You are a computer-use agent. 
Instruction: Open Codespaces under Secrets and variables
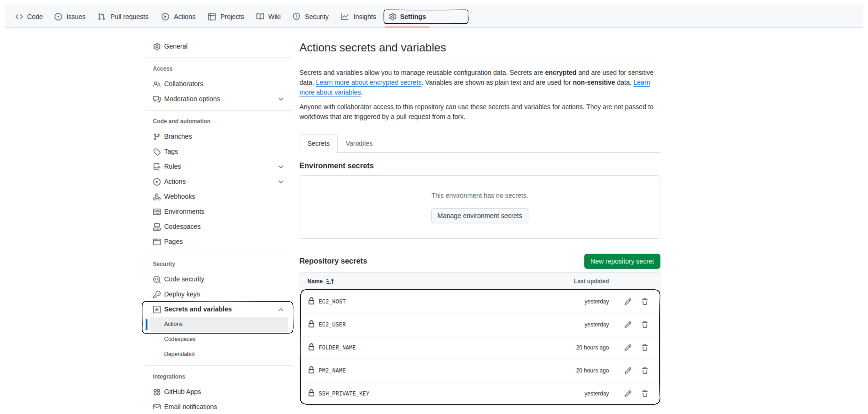[180, 339]
